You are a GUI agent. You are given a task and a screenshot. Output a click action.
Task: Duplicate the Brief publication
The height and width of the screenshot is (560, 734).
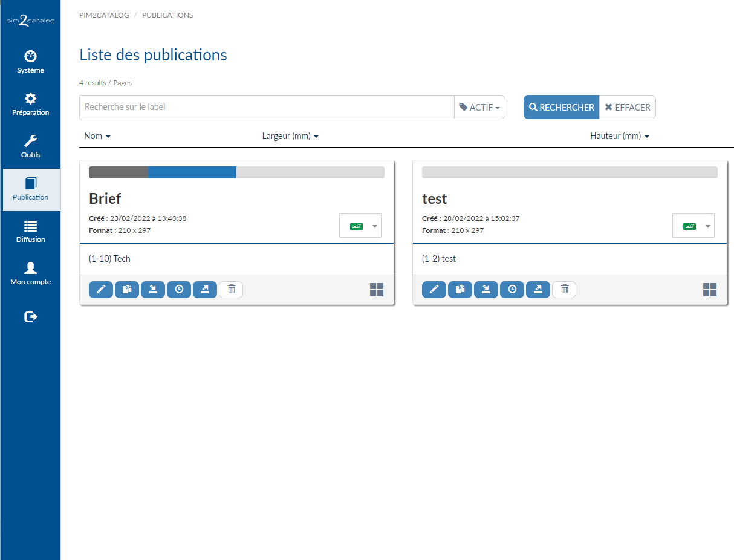[x=127, y=290]
